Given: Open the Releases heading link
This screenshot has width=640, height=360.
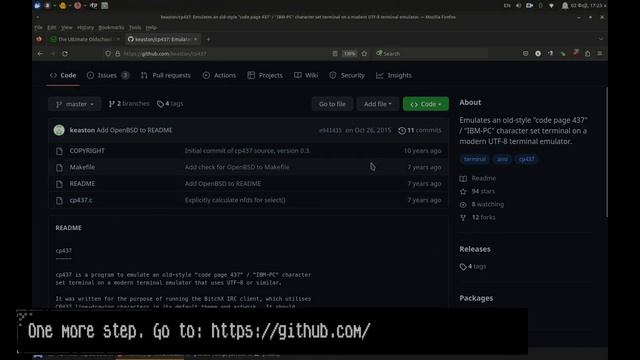Looking at the screenshot, I should [x=475, y=249].
